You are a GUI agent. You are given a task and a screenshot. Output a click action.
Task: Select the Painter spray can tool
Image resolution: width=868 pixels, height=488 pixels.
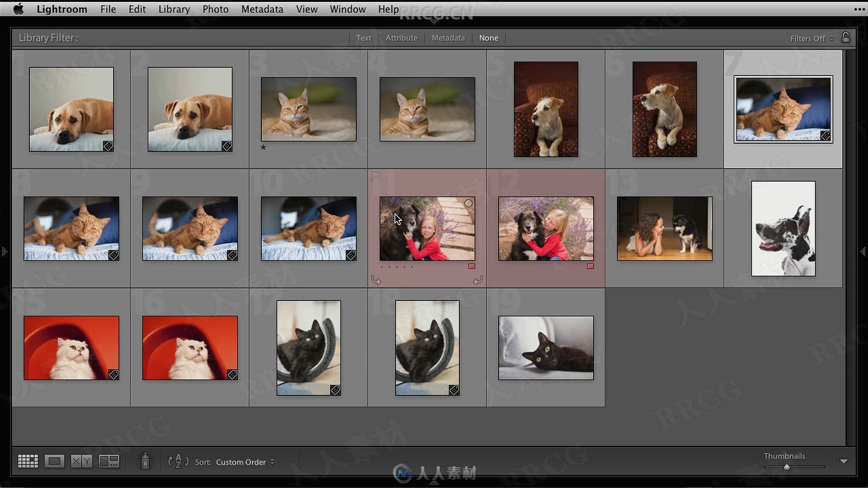(145, 461)
